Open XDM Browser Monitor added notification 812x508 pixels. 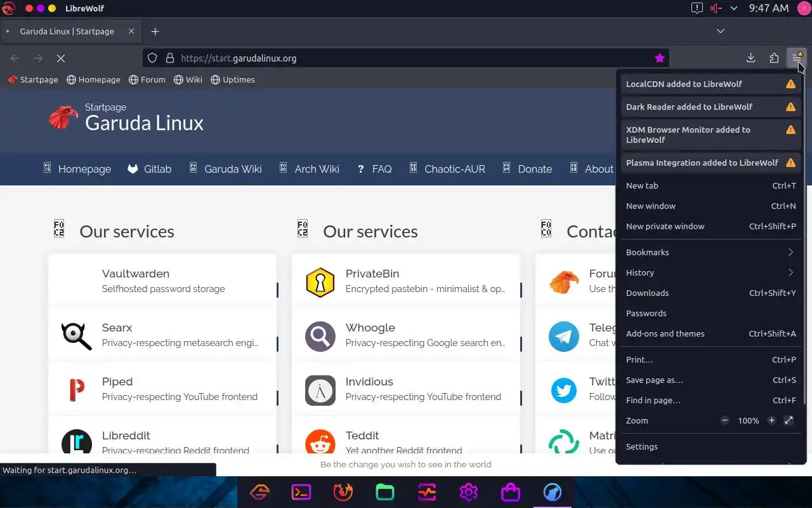tap(710, 135)
